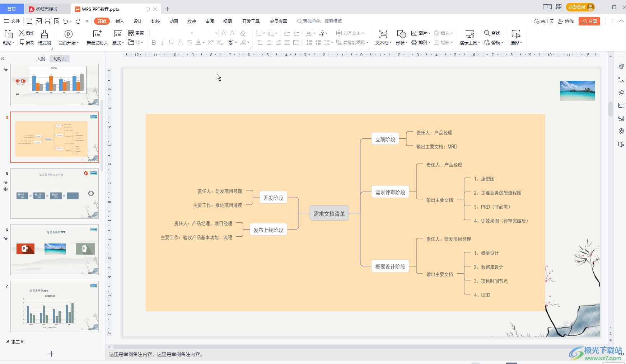Switch to the 大纲 outline view
Viewport: 626px width, 364px height.
pos(41,58)
